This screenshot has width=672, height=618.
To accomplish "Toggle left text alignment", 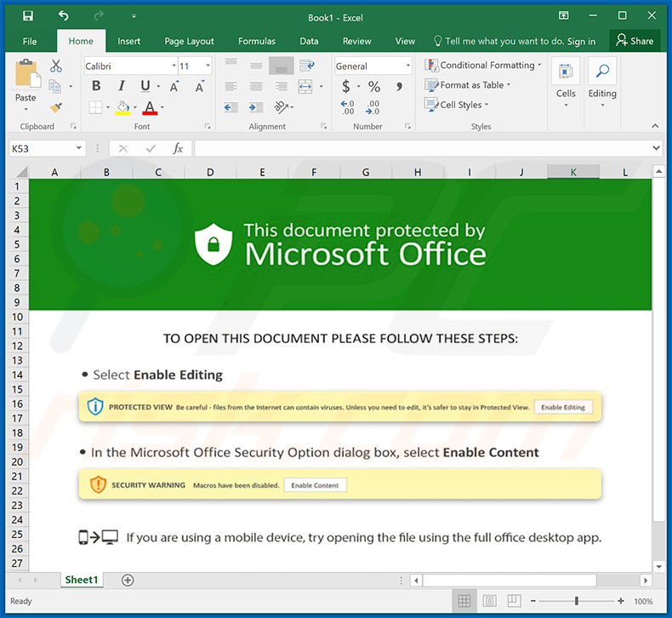I will point(231,87).
